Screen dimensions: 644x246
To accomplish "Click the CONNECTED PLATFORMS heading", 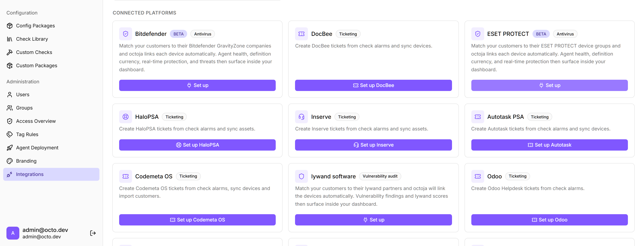I will coord(144,13).
